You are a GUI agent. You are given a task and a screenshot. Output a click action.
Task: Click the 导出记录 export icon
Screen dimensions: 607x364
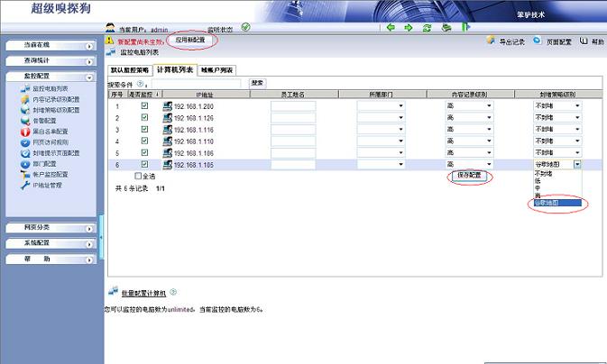[x=492, y=41]
